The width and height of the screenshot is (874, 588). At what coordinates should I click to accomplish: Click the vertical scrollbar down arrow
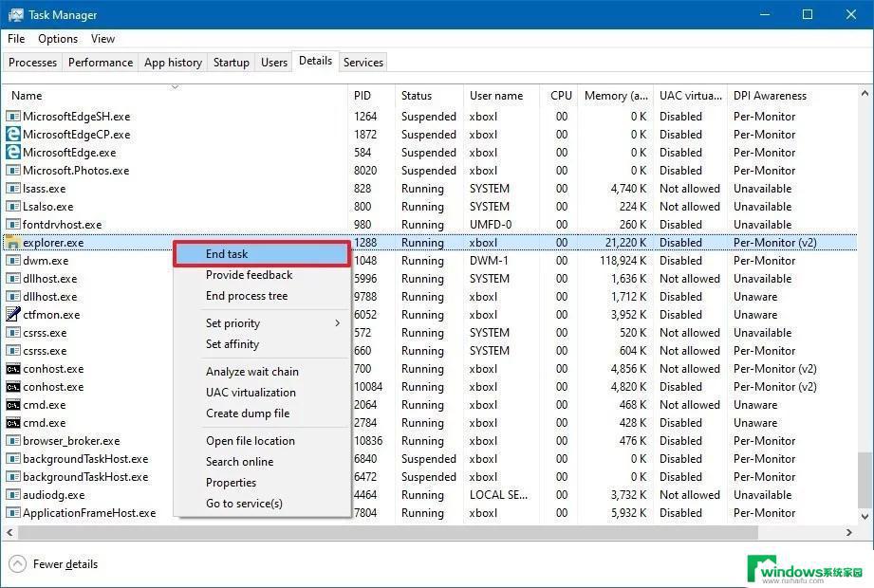[x=865, y=516]
